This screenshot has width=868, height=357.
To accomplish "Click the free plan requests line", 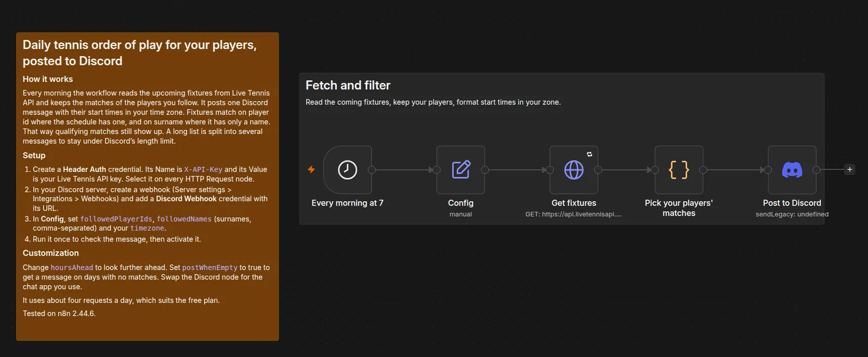I will (121, 301).
